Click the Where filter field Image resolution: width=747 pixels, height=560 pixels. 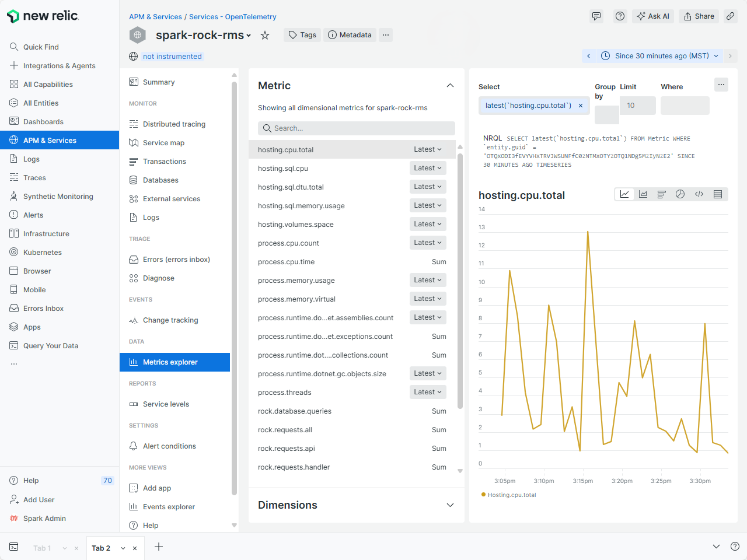click(685, 106)
